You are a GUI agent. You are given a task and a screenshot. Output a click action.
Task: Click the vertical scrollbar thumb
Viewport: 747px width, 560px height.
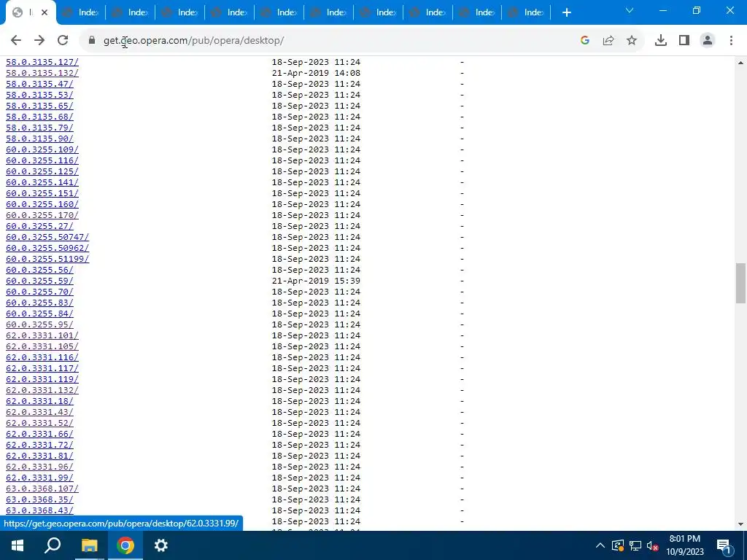click(x=740, y=283)
